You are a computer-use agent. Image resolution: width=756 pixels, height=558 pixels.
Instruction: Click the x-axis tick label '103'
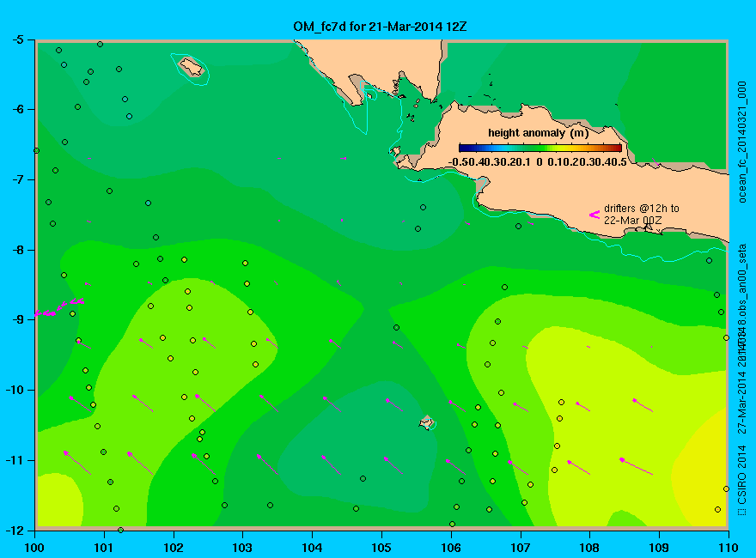242,548
